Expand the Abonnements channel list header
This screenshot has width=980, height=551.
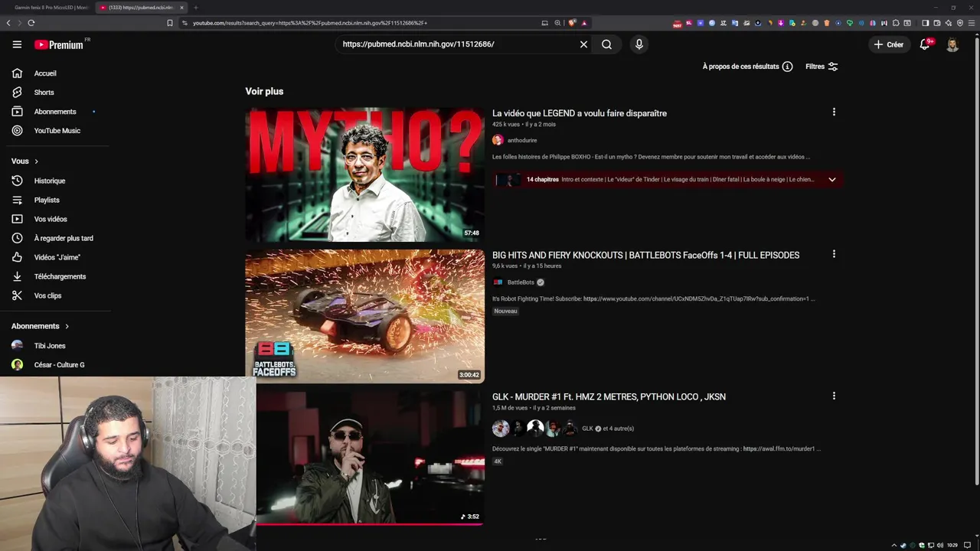(41, 326)
